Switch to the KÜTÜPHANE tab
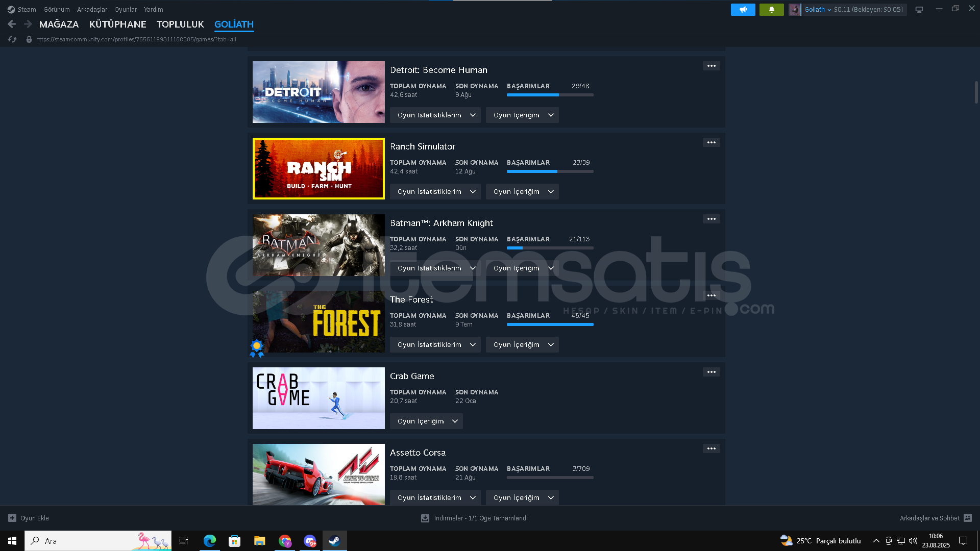The height and width of the screenshot is (551, 980). tap(118, 24)
